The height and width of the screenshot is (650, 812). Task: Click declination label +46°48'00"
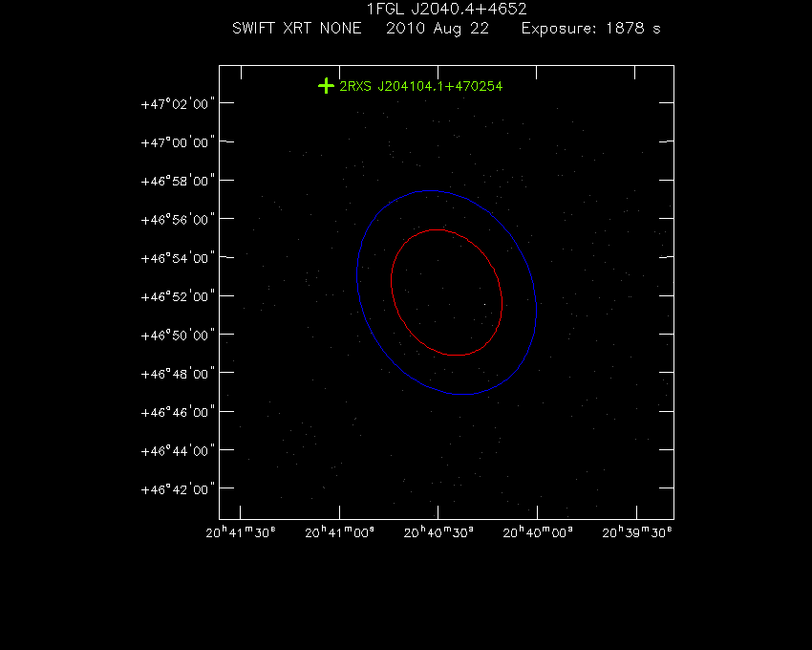(177, 374)
